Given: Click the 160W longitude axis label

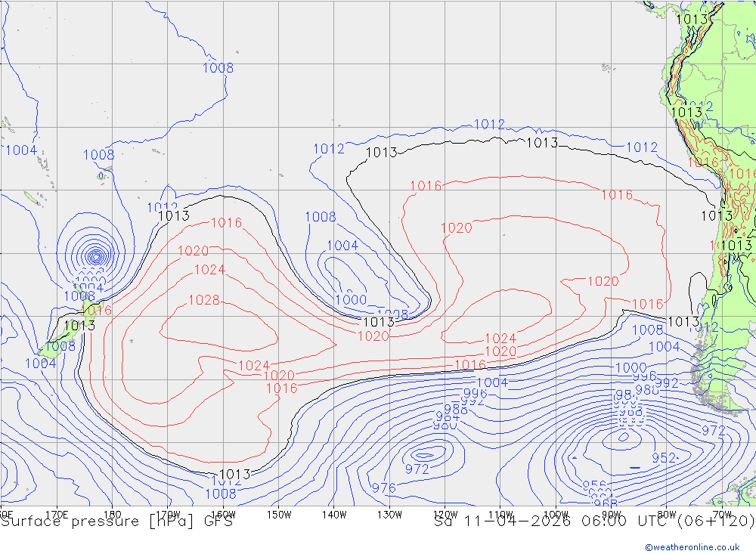Looking at the screenshot, I should pos(223,515).
